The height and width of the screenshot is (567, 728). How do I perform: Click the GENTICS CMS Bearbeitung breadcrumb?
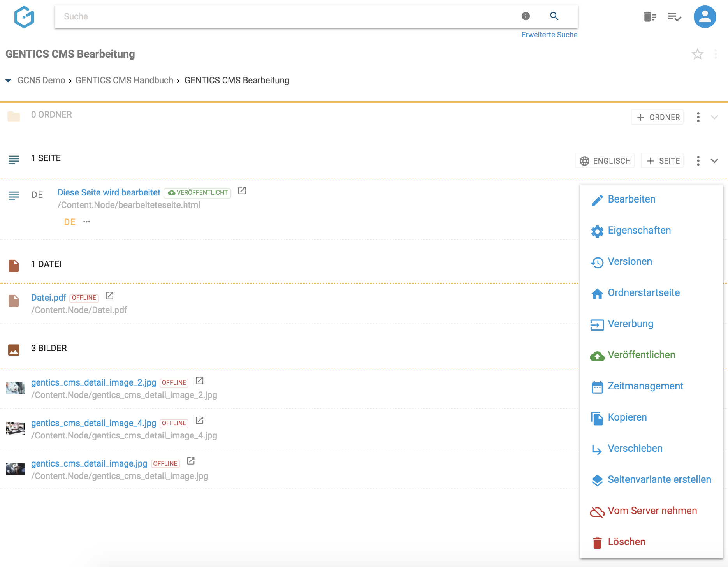pyautogui.click(x=237, y=80)
